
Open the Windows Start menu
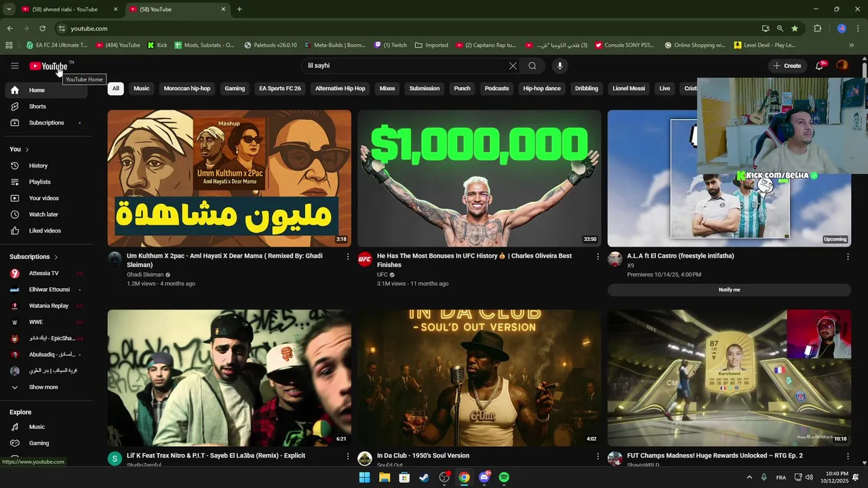(364, 477)
